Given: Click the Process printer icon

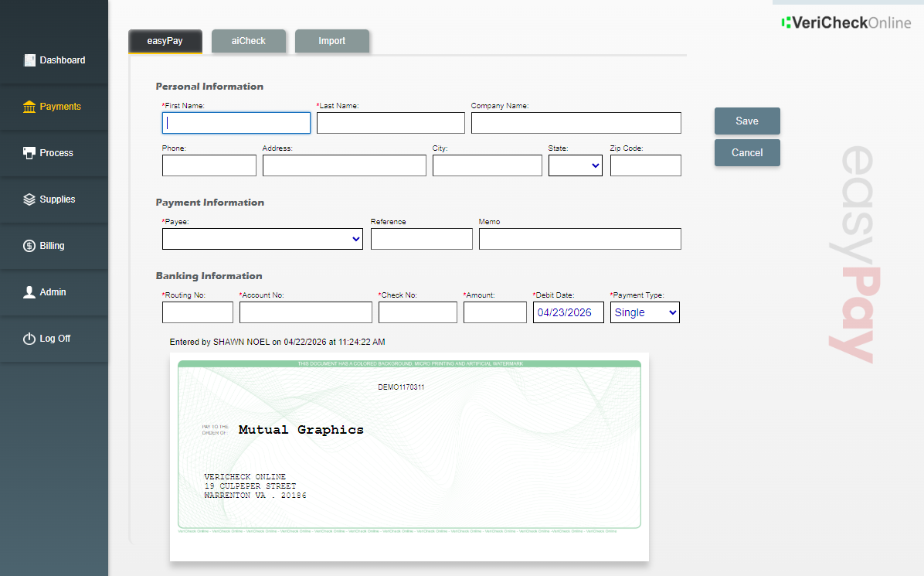Looking at the screenshot, I should click(x=29, y=153).
